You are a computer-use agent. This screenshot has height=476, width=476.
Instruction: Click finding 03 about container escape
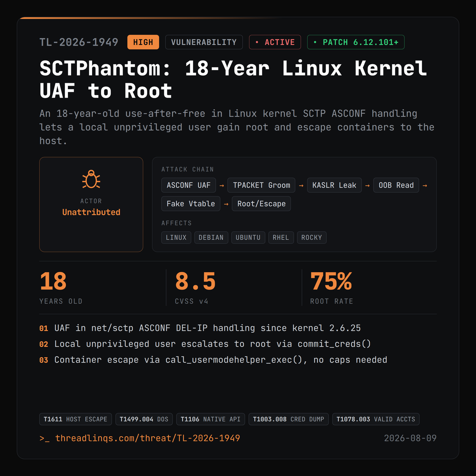[x=213, y=360]
